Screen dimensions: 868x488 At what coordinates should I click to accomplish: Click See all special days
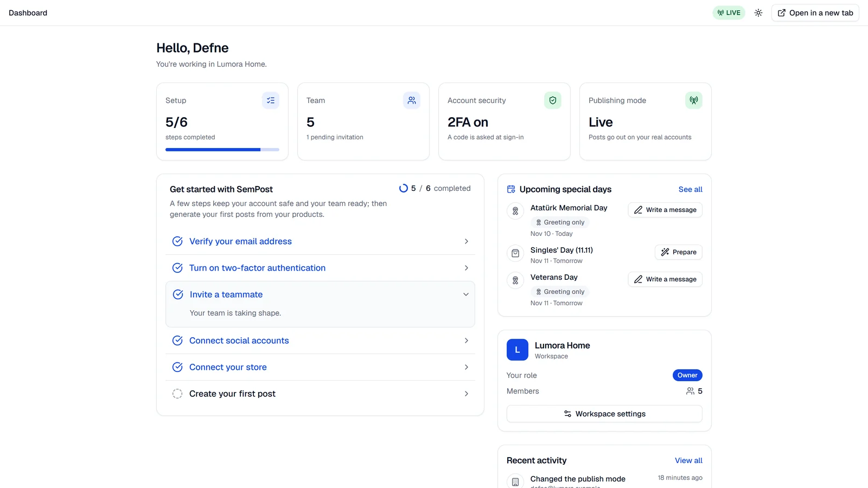click(x=690, y=189)
